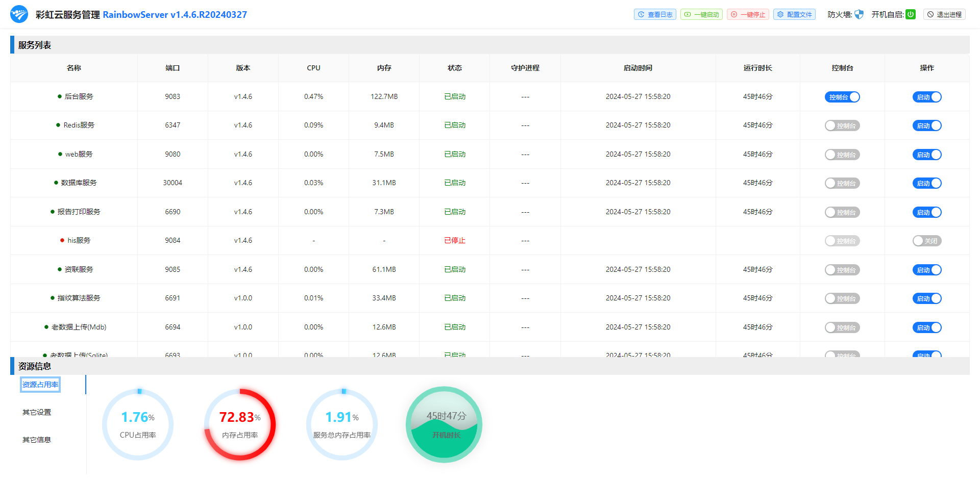Image resolution: width=980 pixels, height=482 pixels.
Task: Turn off console toggle for 后台服务
Action: [x=842, y=97]
